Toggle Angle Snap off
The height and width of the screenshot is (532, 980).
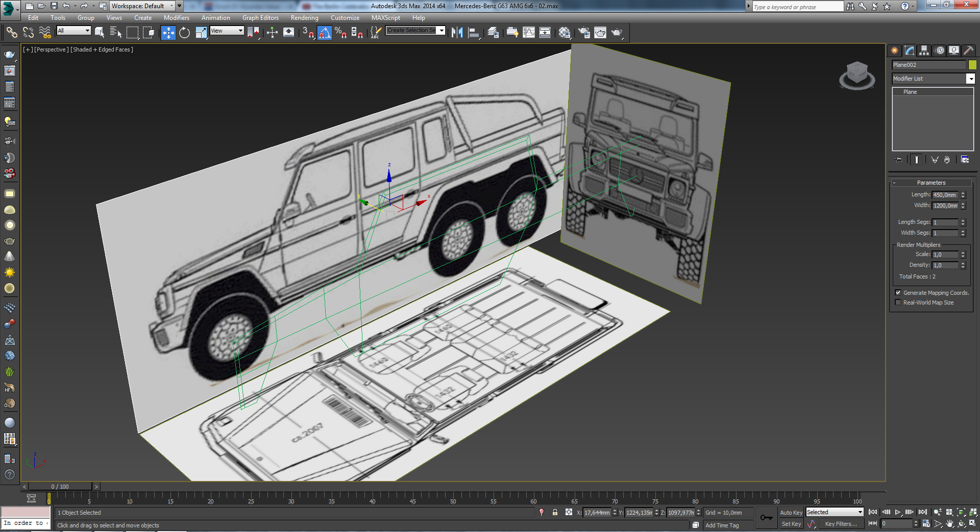coord(325,33)
